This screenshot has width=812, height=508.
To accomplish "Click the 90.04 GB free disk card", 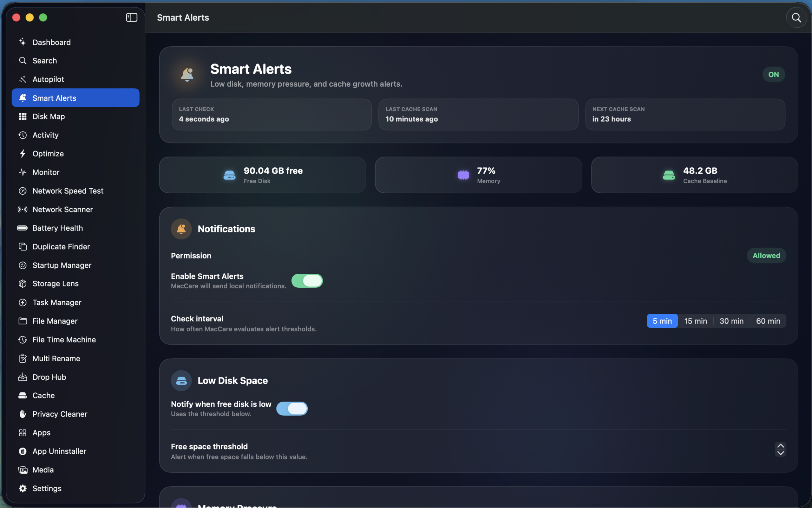I will point(262,175).
